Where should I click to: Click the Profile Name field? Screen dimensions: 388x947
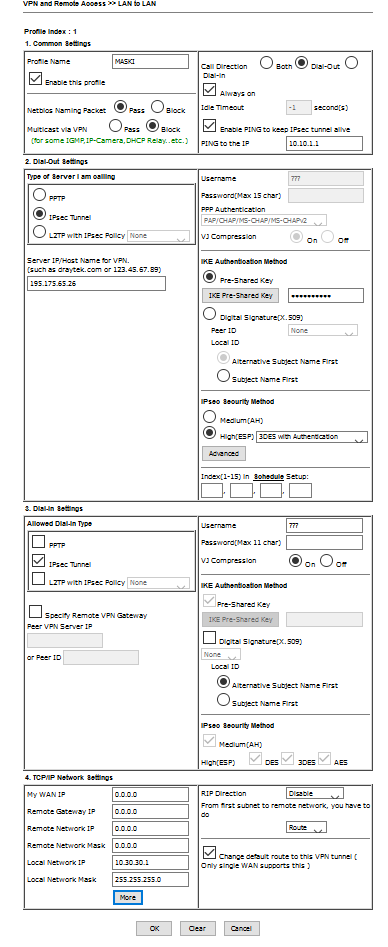click(150, 61)
